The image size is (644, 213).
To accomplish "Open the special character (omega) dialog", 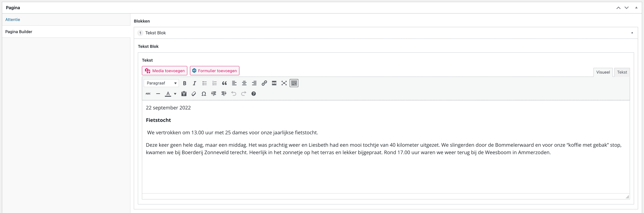I will (x=204, y=94).
